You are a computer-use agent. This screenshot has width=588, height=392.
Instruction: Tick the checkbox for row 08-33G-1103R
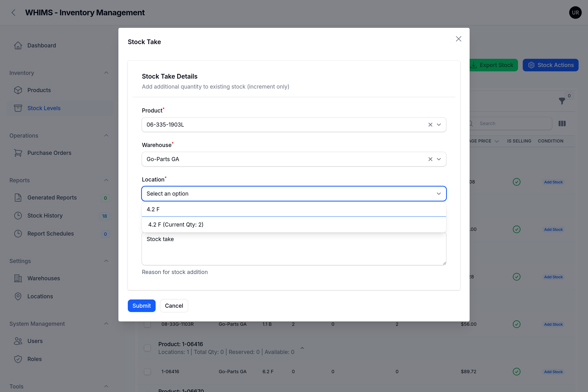(148, 324)
